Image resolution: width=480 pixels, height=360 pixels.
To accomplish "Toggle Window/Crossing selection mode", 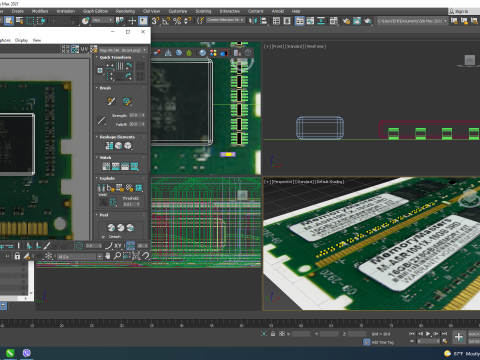I will (41, 21).
